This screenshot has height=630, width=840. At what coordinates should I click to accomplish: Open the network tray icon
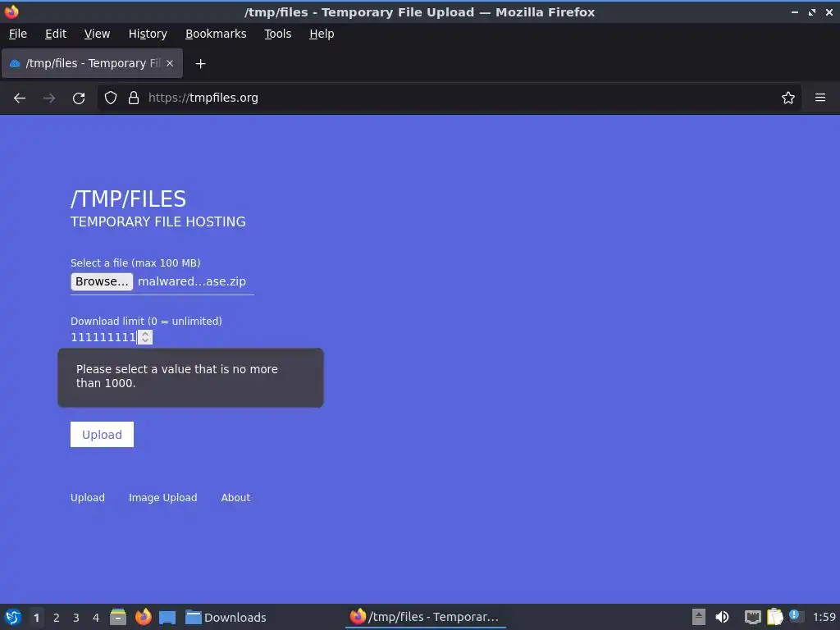tap(753, 617)
